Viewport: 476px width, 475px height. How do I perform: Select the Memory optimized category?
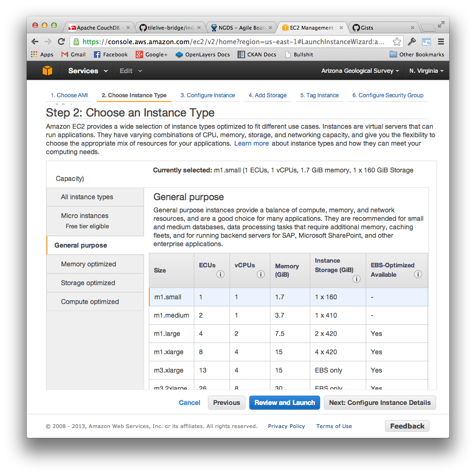tap(88, 264)
